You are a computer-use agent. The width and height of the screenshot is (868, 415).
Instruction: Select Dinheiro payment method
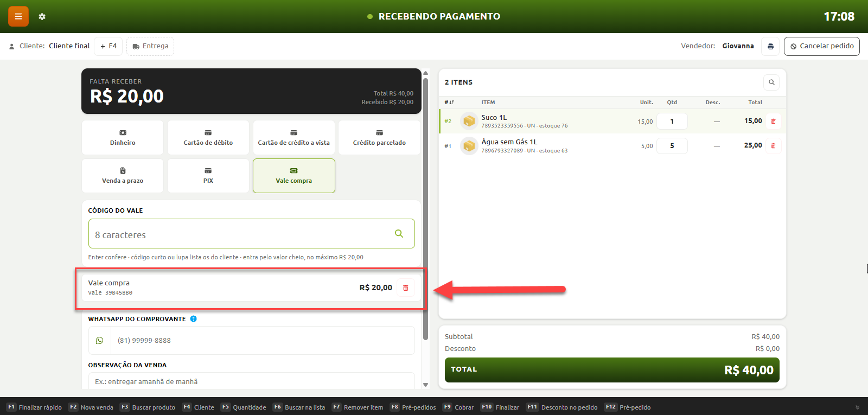point(123,138)
